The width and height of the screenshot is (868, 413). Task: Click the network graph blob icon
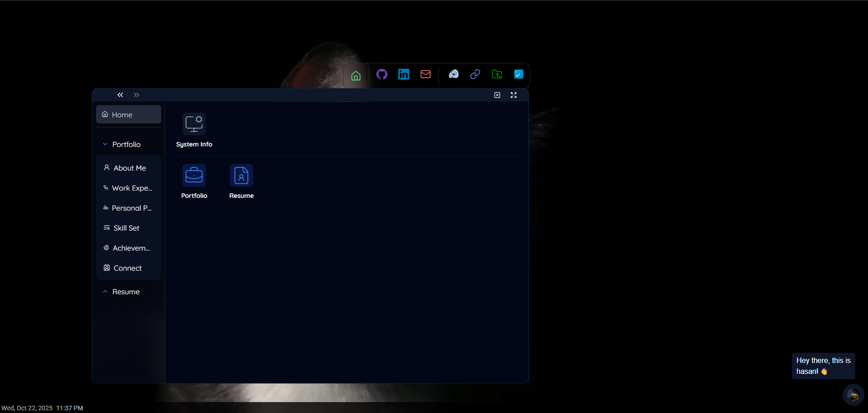[453, 75]
